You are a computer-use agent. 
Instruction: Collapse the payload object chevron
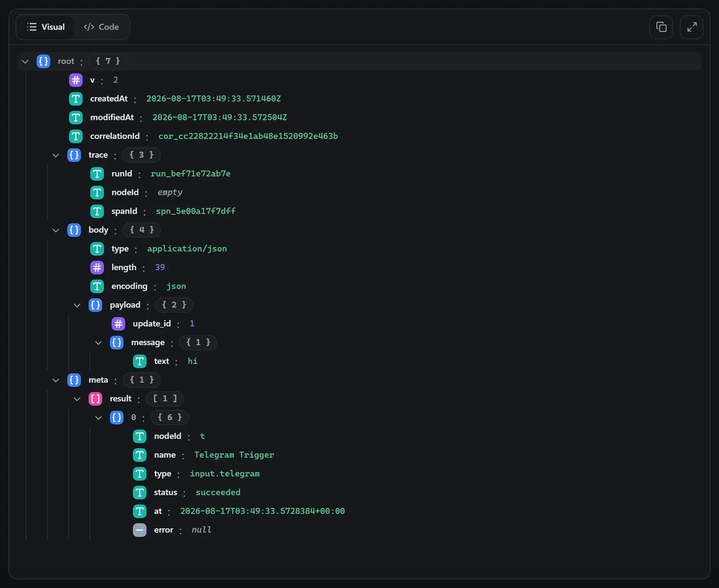tap(77, 305)
